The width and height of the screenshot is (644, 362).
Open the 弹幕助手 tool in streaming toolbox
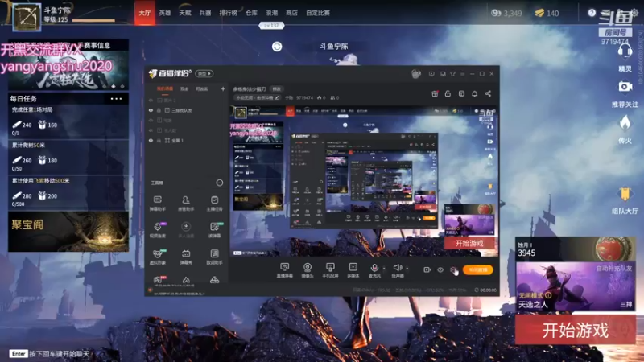click(x=157, y=204)
